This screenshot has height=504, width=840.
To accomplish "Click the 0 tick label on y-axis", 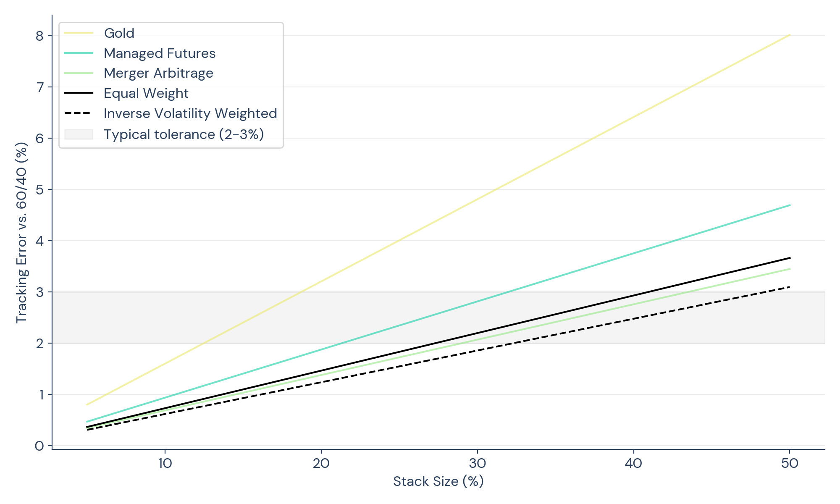I will (39, 446).
